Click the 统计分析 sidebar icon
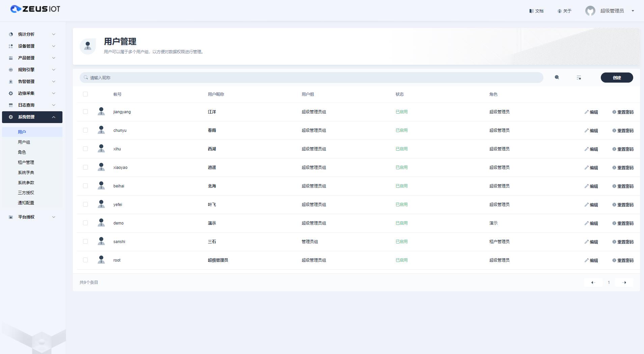This screenshot has height=354, width=644. click(11, 34)
